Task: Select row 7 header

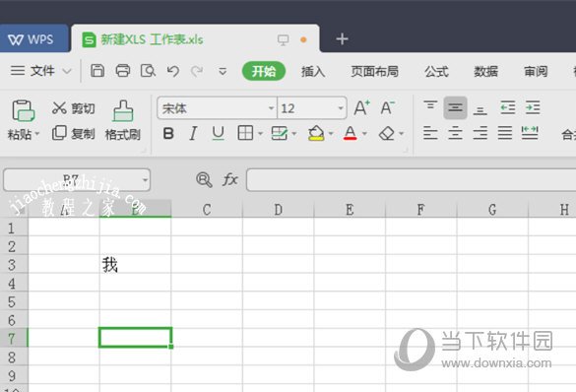Action: [13, 338]
